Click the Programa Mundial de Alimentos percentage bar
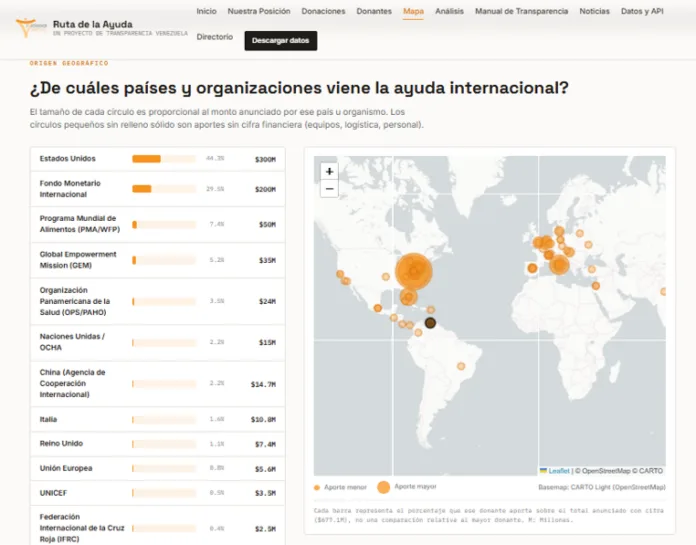This screenshot has height=545, width=696. point(164,225)
